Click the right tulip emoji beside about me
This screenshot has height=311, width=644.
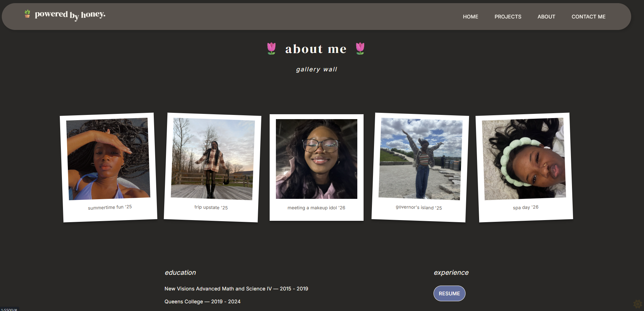(x=360, y=49)
